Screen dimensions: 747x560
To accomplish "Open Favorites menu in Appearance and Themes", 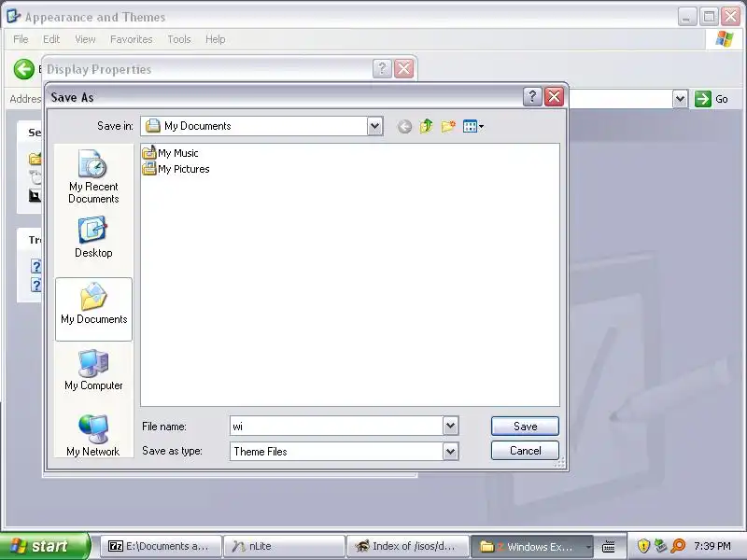I will [x=132, y=39].
